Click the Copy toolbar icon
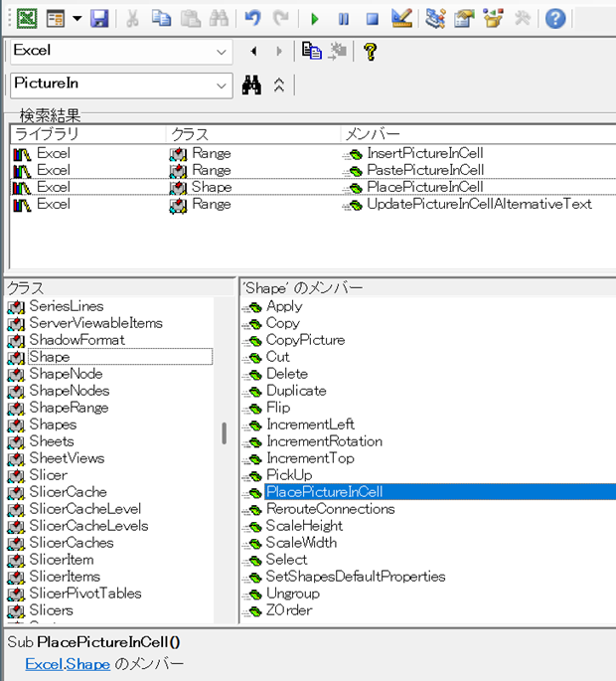The height and width of the screenshot is (681, 616). (161, 19)
